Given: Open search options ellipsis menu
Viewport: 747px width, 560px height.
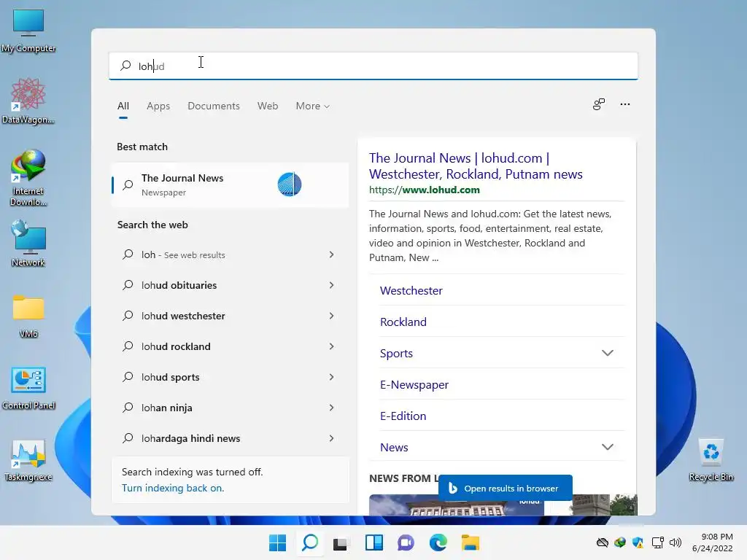Looking at the screenshot, I should [625, 104].
